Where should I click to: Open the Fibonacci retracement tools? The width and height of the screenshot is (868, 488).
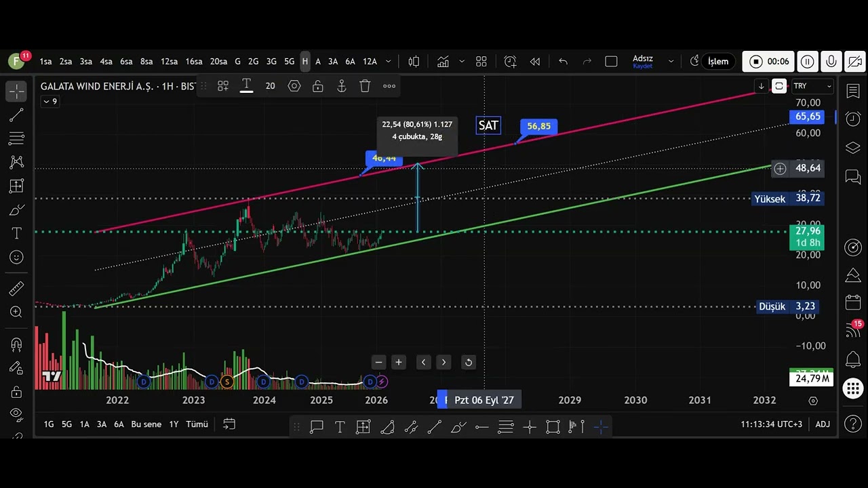pos(16,138)
